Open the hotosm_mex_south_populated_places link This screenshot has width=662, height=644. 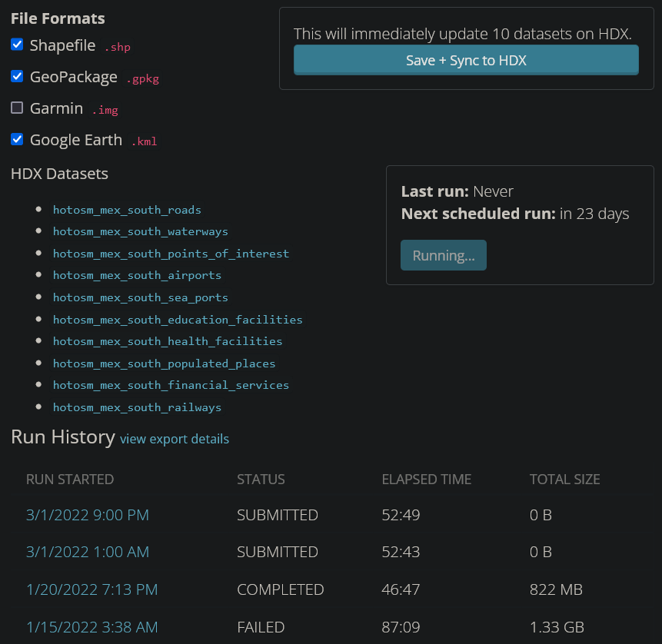pos(165,363)
